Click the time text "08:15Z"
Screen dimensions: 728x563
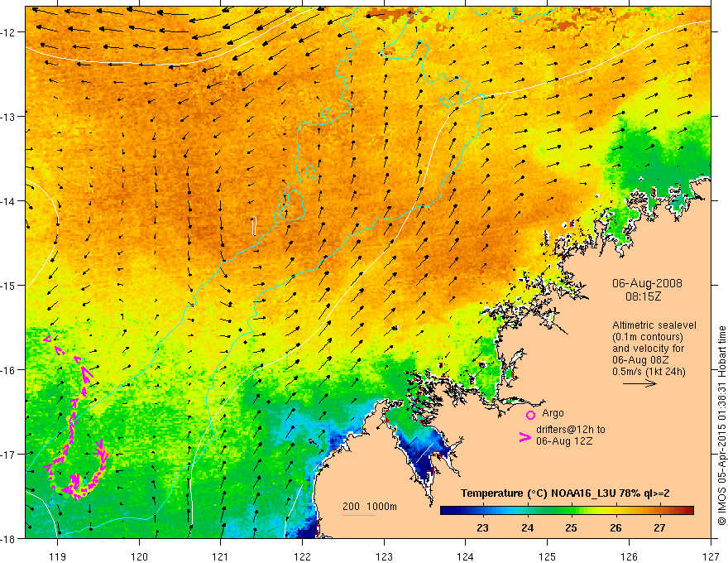point(643,296)
